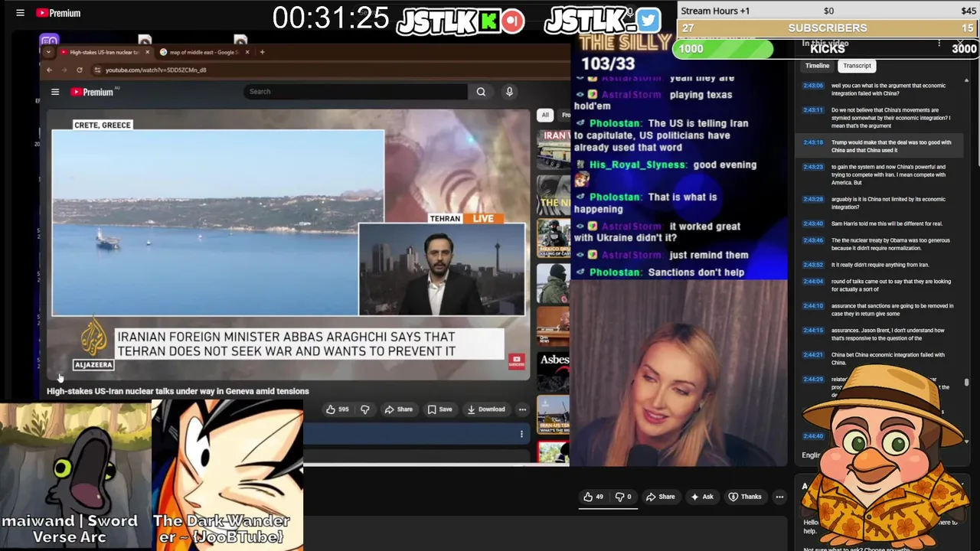Jump to transcript timestamp 2:43:46
Image resolution: width=980 pixels, height=551 pixels.
click(x=812, y=240)
